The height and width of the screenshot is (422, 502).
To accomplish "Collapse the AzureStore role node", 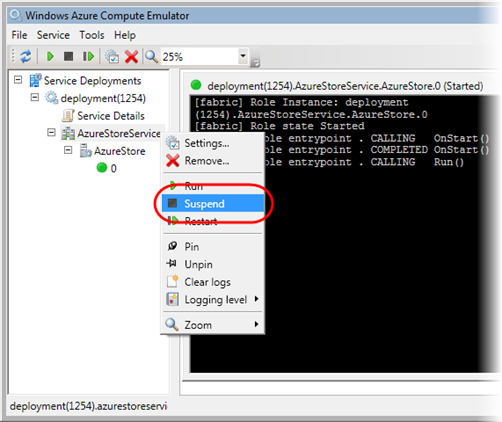I will [x=68, y=150].
